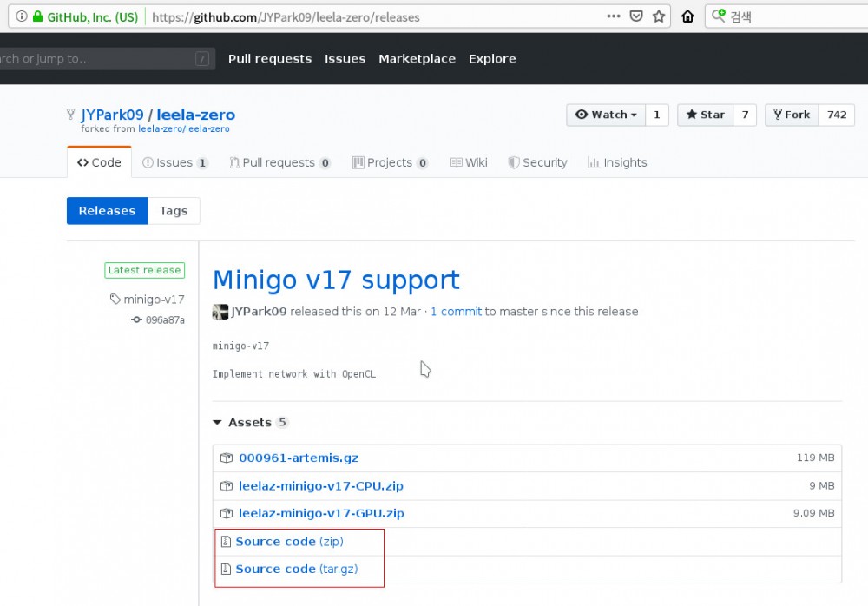Viewport: 868px width, 606px height.
Task: Switch to the Tags view
Action: 174,210
